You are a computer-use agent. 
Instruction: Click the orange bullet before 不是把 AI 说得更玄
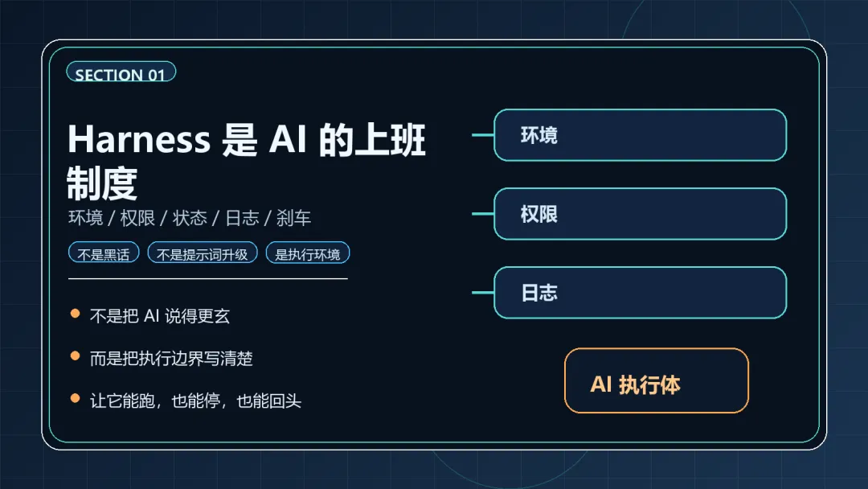[75, 314]
